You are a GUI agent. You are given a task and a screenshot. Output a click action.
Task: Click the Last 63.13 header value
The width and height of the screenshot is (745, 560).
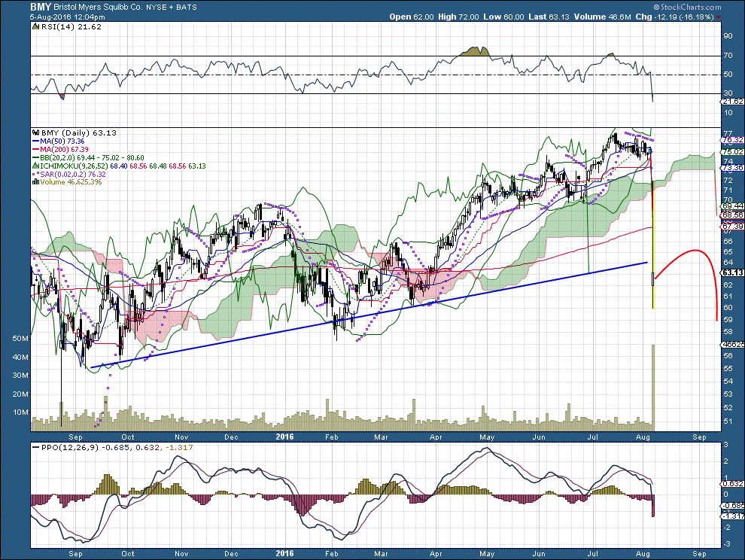(x=549, y=17)
